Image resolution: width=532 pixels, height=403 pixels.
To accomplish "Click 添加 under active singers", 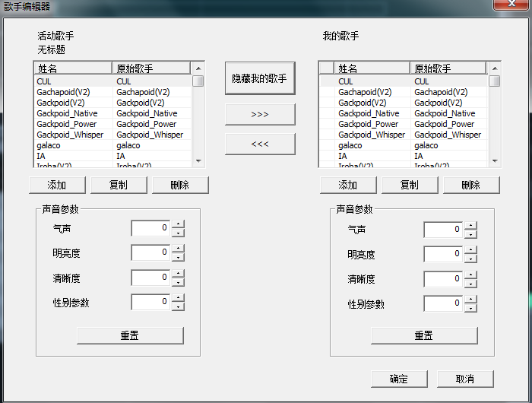I will (57, 185).
